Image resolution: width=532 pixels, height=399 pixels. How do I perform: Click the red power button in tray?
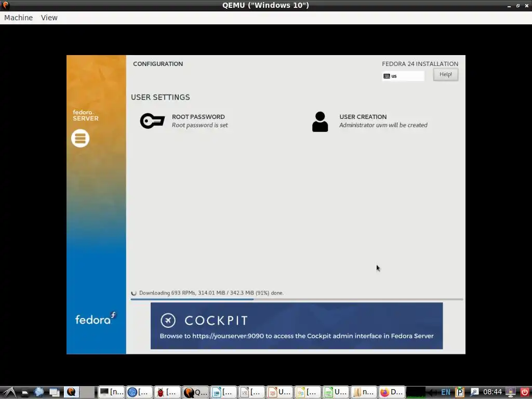(x=525, y=392)
